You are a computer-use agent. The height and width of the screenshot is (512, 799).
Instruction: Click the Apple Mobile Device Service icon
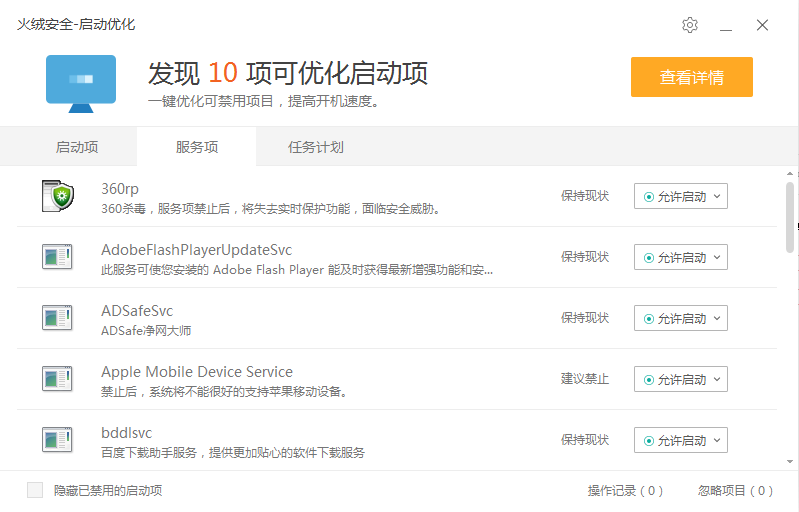pyautogui.click(x=57, y=379)
